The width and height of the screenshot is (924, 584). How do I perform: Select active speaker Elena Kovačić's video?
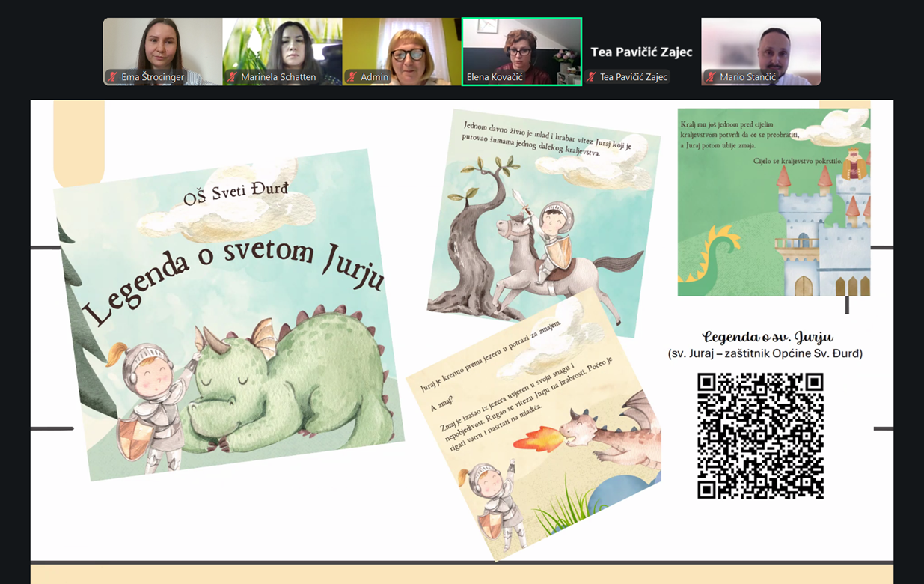click(521, 45)
